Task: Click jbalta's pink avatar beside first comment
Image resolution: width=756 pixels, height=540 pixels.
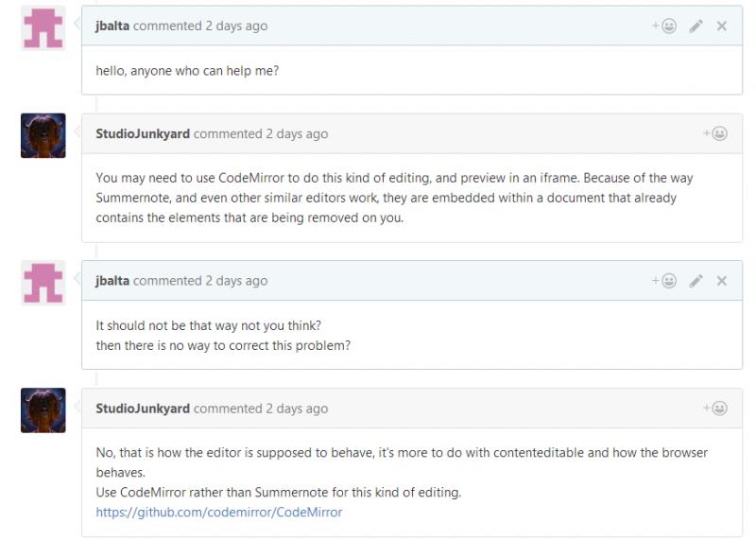Action: pos(43,28)
